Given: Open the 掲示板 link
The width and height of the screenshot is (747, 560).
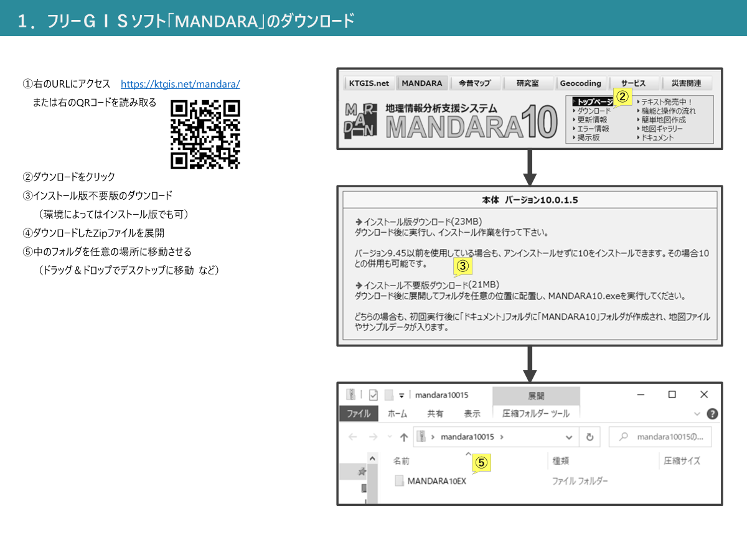Looking at the screenshot, I should (587, 138).
